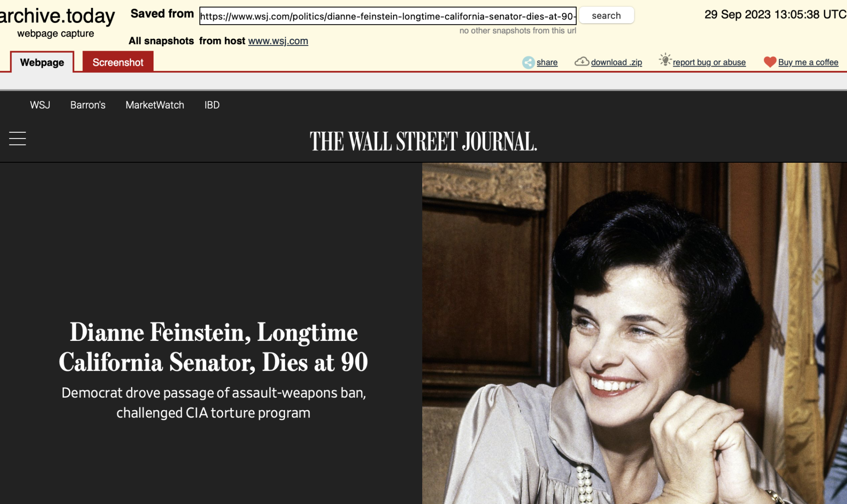Click the search button
The width and height of the screenshot is (847, 504).
607,15
